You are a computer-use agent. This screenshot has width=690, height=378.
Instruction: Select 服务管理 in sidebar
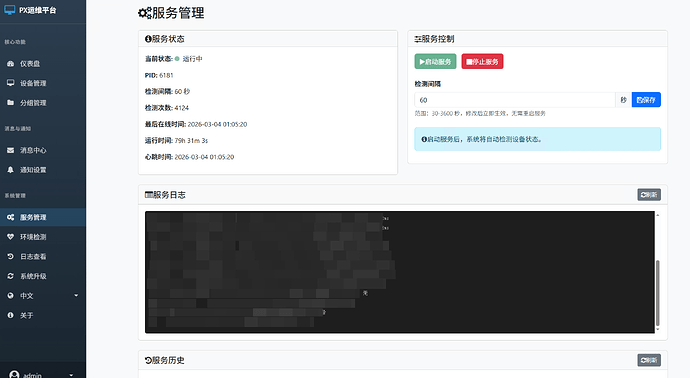pyautogui.click(x=43, y=217)
